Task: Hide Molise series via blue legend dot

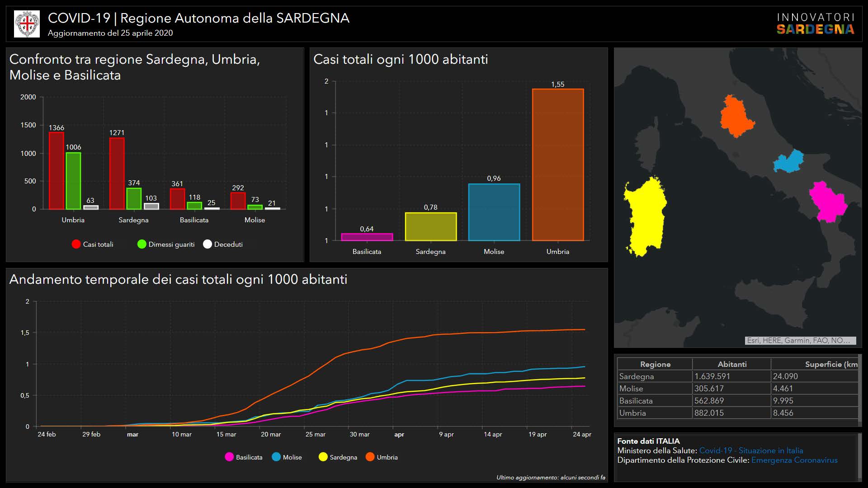Action: [x=276, y=457]
